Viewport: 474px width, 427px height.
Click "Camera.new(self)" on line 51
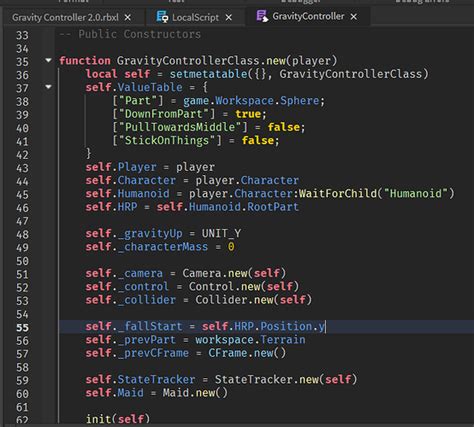click(x=234, y=273)
